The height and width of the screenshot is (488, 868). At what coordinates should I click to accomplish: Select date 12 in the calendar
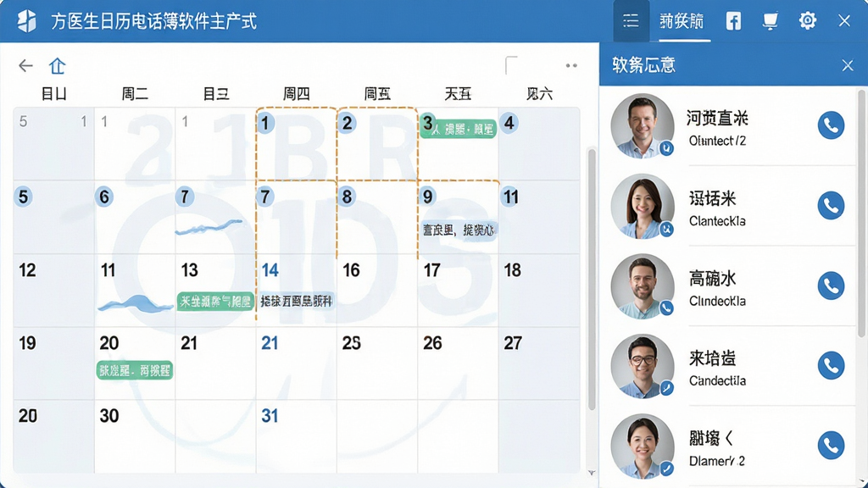27,270
